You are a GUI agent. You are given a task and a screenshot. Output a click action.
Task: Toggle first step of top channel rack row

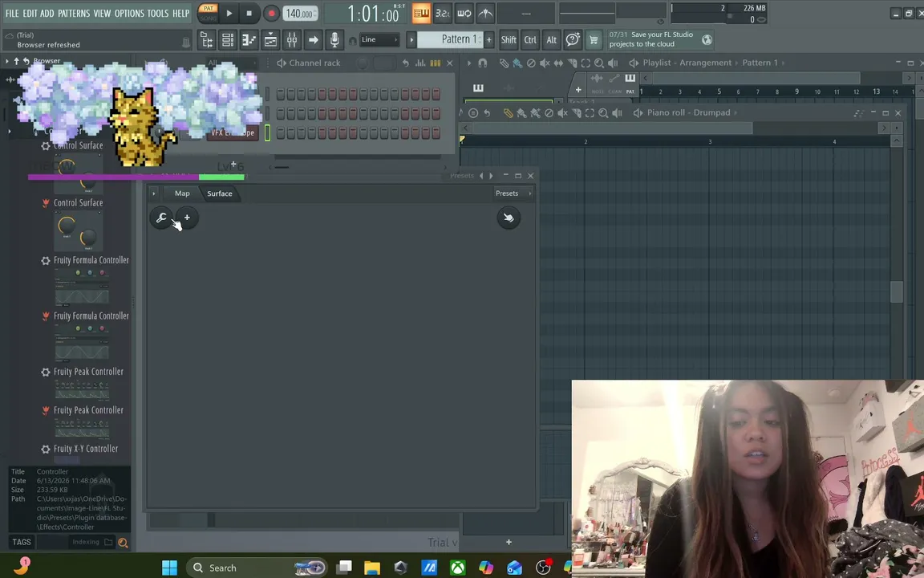[x=281, y=94]
